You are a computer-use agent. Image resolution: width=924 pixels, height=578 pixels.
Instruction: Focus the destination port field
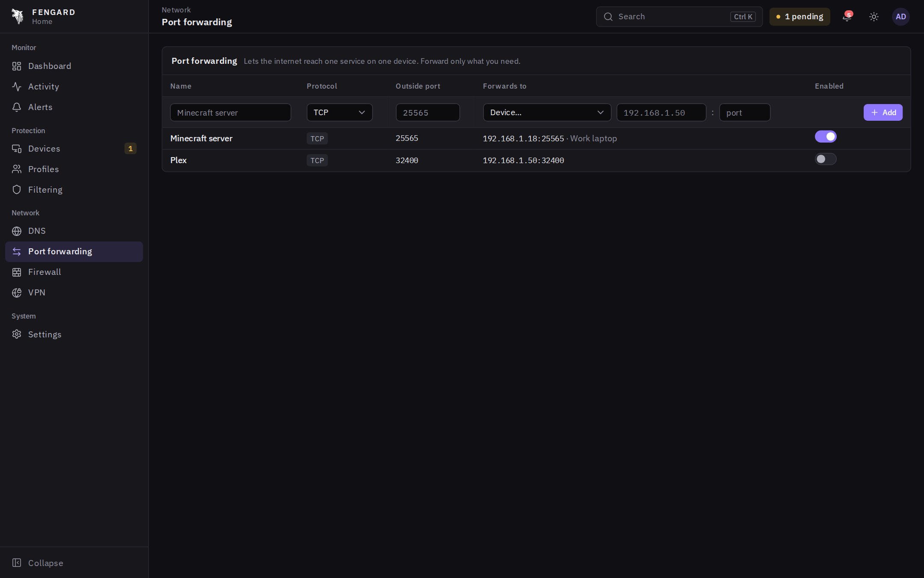745,113
